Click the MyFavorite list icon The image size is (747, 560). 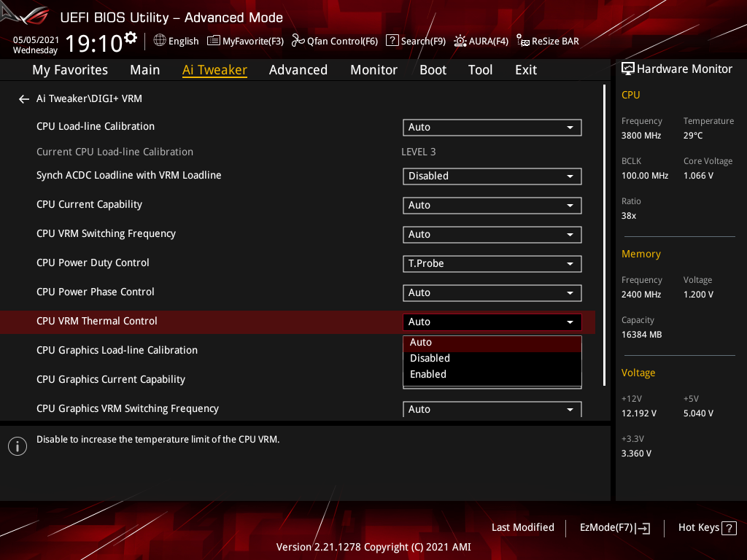click(x=214, y=41)
